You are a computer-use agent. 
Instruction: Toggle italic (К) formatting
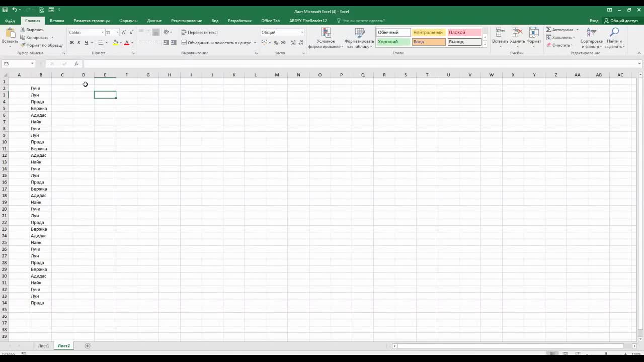pos(78,43)
